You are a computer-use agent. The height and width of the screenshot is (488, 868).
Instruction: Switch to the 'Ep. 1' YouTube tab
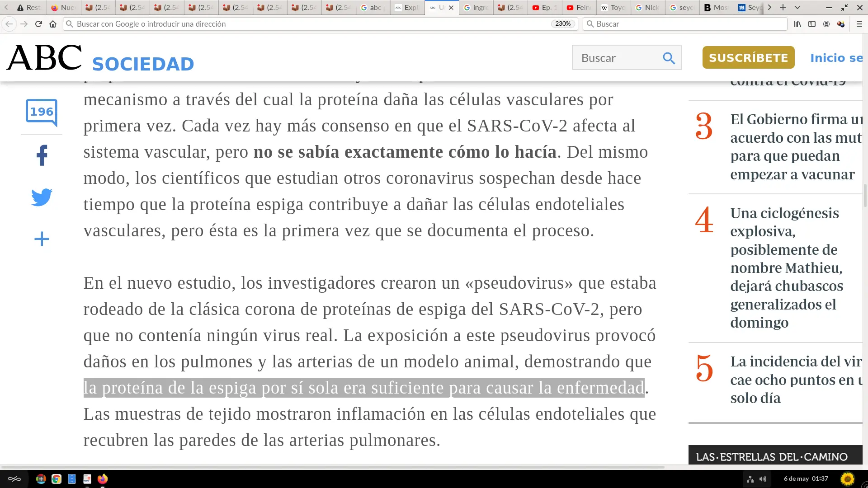[x=544, y=7]
